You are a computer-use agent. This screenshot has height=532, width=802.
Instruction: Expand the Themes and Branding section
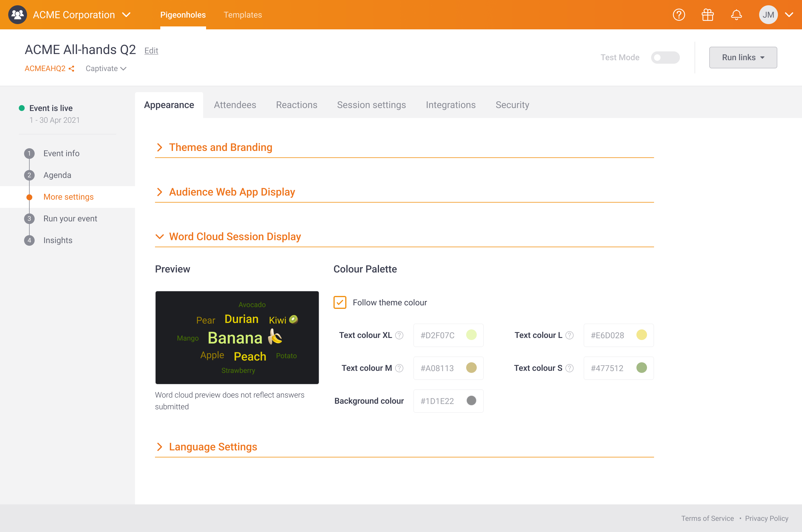[220, 147]
